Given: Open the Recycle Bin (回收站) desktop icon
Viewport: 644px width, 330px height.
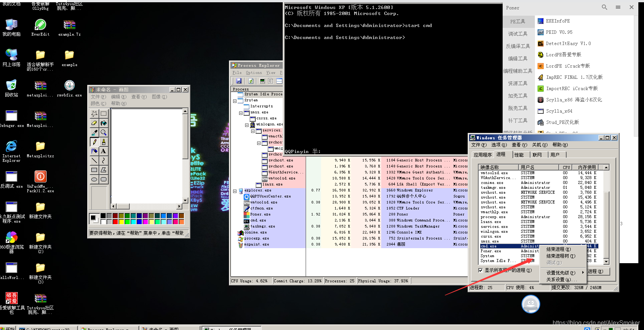Looking at the screenshot, I should coord(11,88).
